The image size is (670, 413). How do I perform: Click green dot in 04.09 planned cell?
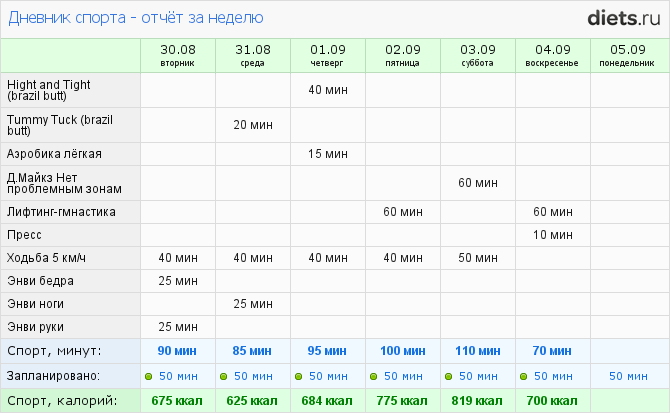pos(523,376)
